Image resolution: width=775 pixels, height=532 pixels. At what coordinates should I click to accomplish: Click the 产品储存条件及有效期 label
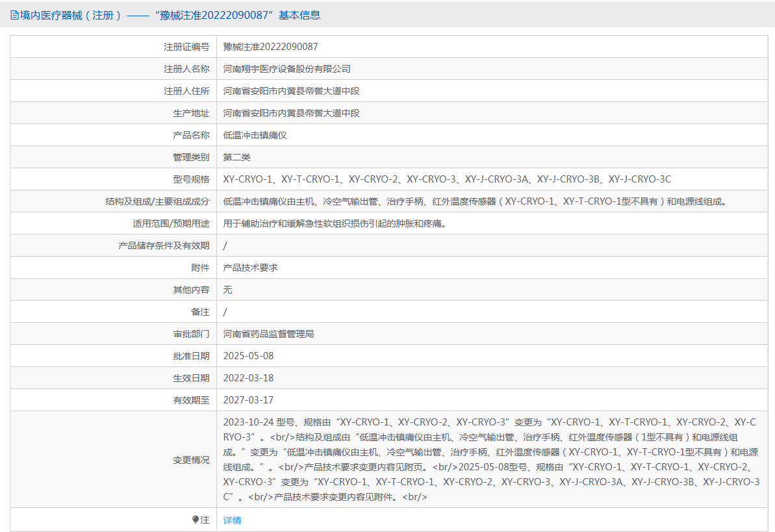point(164,246)
